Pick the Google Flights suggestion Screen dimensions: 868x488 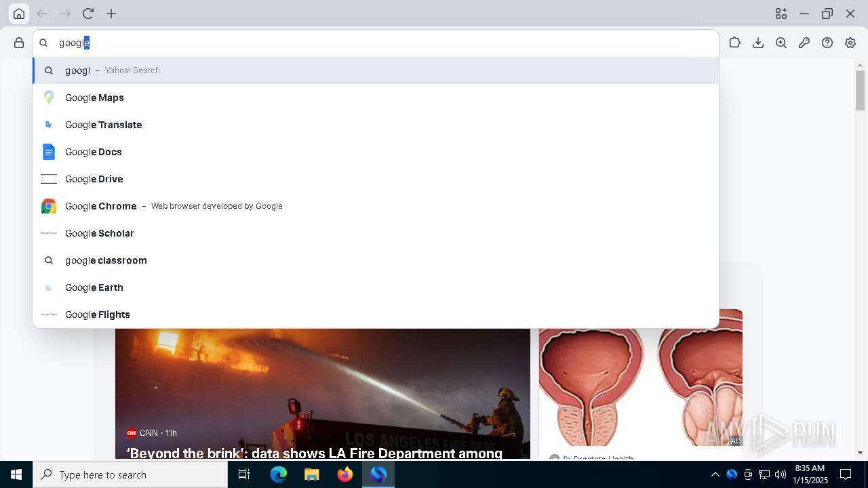pos(376,314)
